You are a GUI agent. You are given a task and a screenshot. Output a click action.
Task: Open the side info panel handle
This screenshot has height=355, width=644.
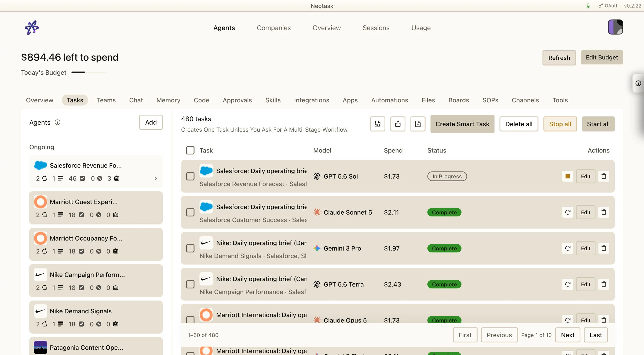pos(638,84)
